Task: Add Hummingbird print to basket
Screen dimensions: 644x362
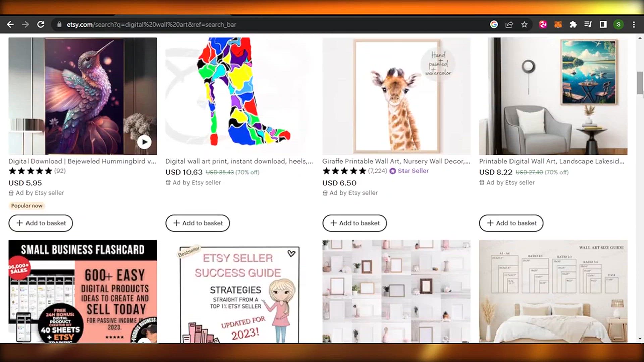Action: (x=41, y=223)
